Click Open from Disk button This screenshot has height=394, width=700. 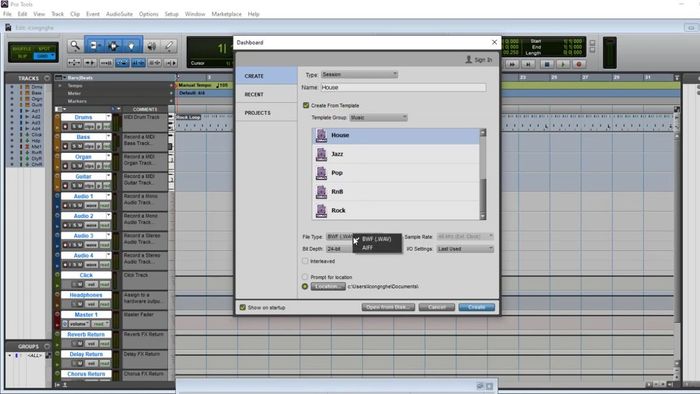pos(388,307)
